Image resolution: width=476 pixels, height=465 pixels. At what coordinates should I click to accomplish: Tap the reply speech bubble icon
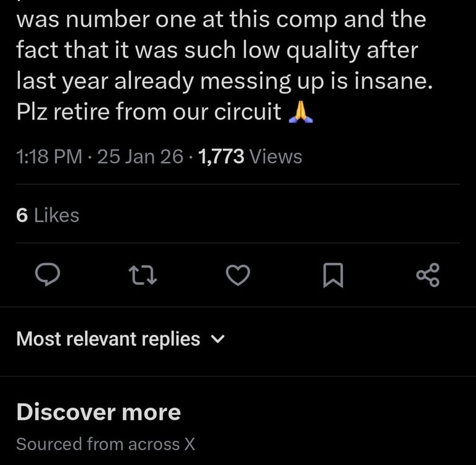coord(46,275)
